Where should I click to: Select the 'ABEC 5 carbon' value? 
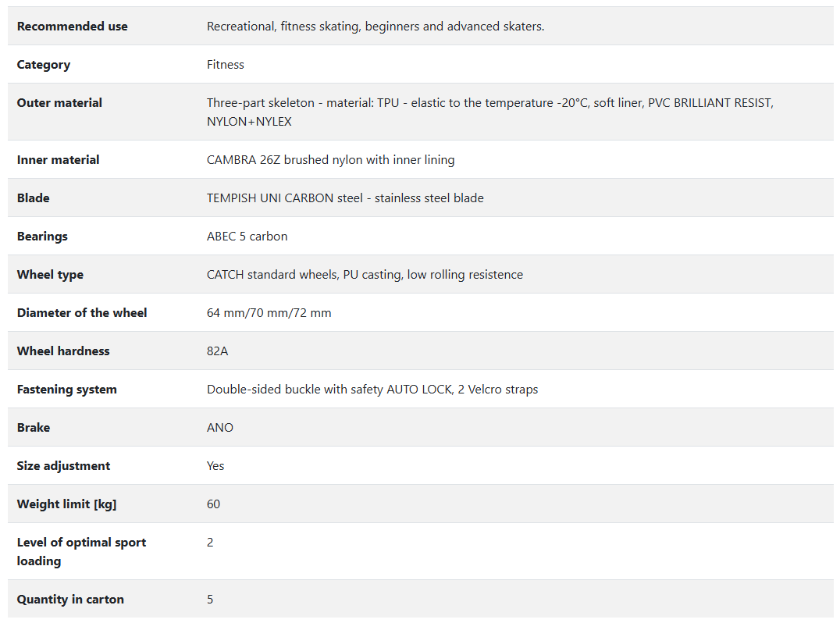coord(247,237)
